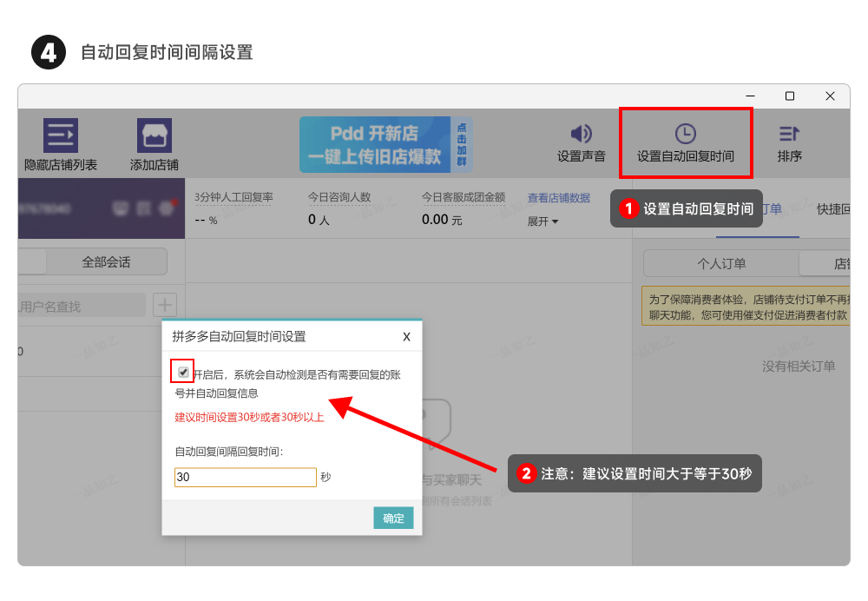Open the 快捷回复 tab
The height and width of the screenshot is (601, 868).
832,208
